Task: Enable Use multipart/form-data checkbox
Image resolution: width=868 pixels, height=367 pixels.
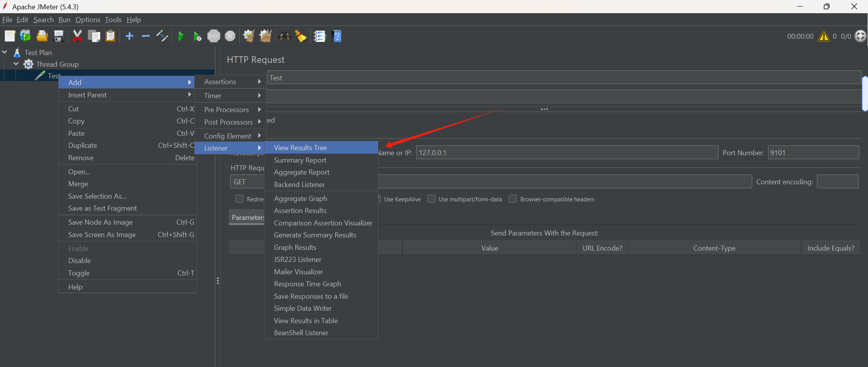Action: pyautogui.click(x=431, y=199)
